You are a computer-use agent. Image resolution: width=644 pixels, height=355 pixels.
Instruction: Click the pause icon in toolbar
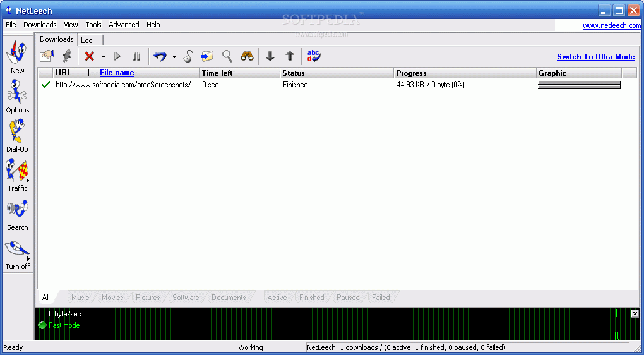[x=136, y=56]
